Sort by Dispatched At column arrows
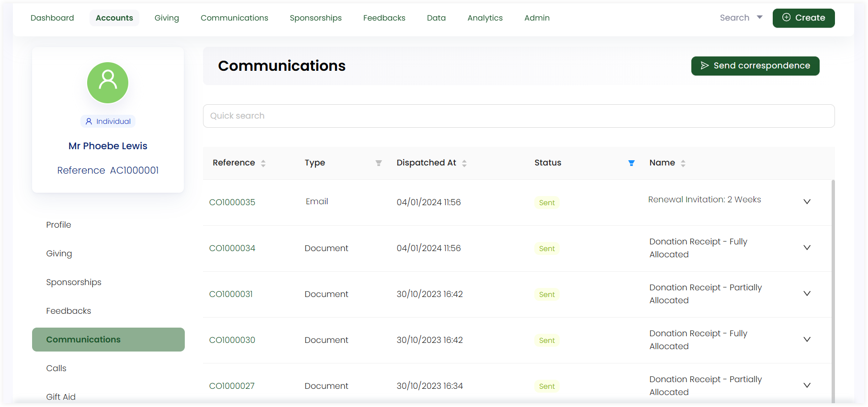Image resolution: width=868 pixels, height=407 pixels. [x=464, y=163]
